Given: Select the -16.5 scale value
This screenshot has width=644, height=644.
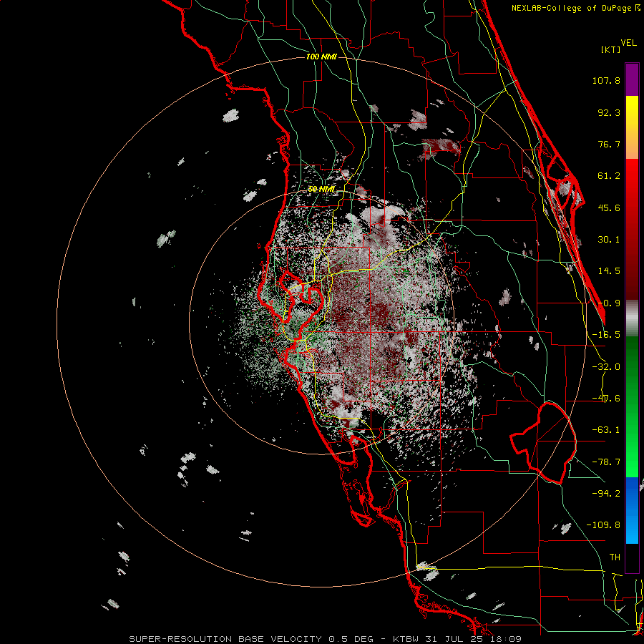Looking at the screenshot, I should click(606, 335).
